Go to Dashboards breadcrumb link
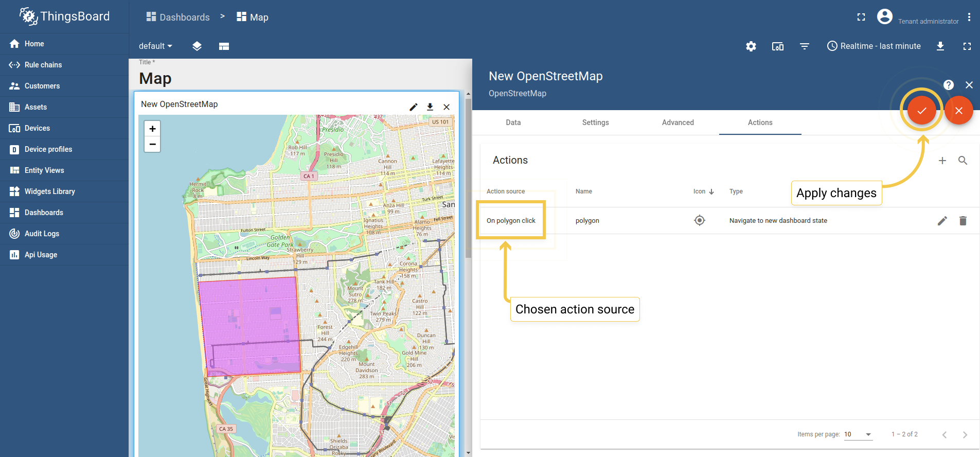This screenshot has width=980, height=457. [x=178, y=17]
